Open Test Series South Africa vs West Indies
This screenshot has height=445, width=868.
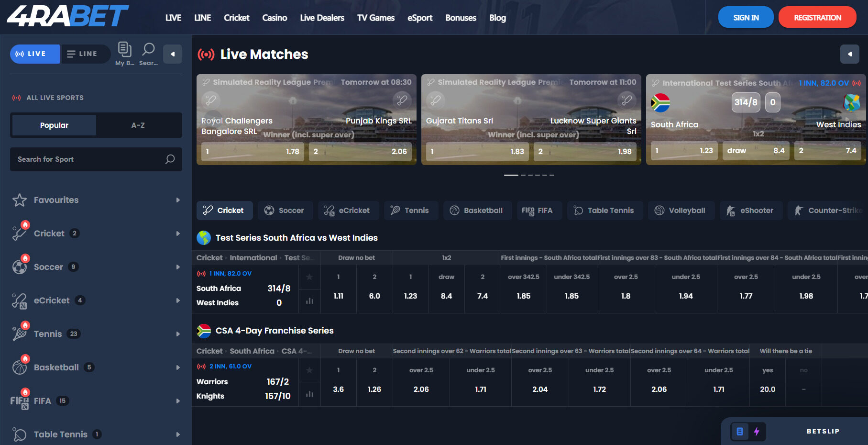(297, 238)
